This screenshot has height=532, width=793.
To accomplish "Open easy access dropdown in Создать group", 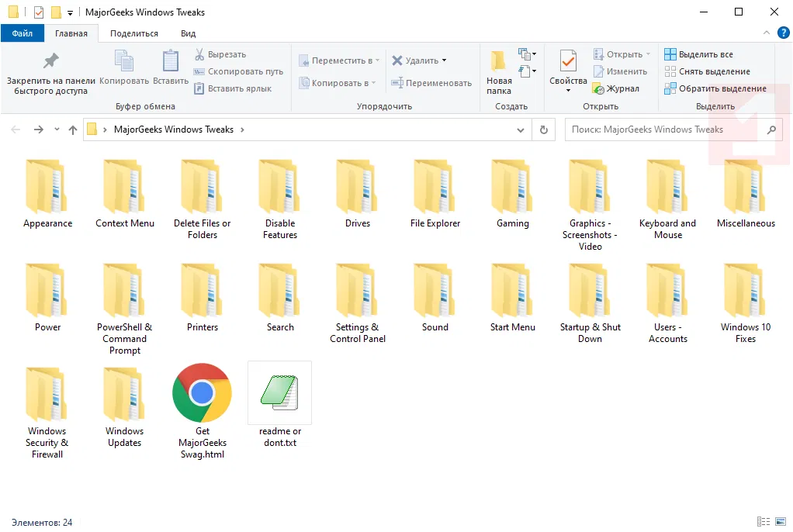I will tap(527, 71).
